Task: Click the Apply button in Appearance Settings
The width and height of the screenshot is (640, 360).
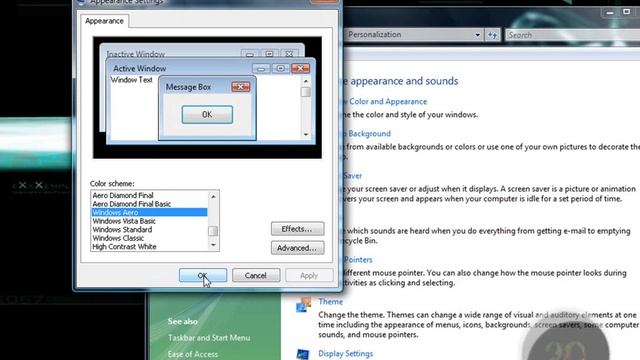Action: coord(309,276)
